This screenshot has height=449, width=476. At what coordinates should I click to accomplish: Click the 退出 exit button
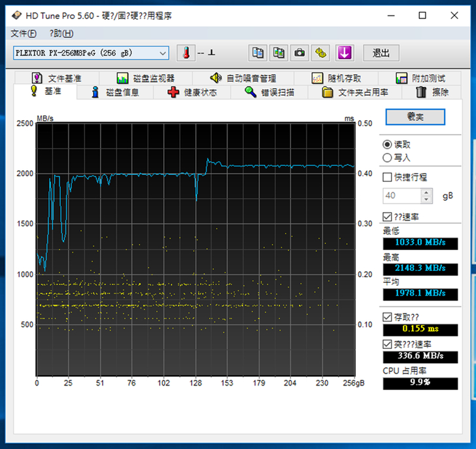tap(381, 53)
